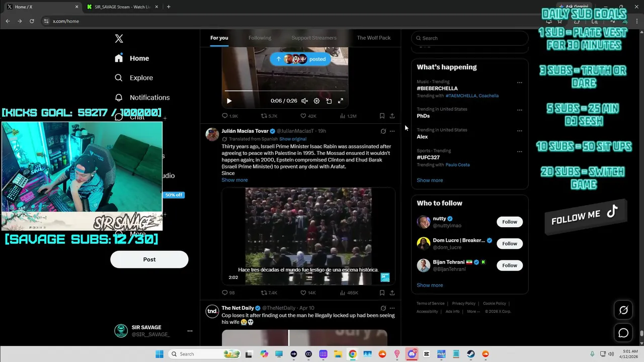
Task: Follow the nutty account
Action: pos(510,222)
